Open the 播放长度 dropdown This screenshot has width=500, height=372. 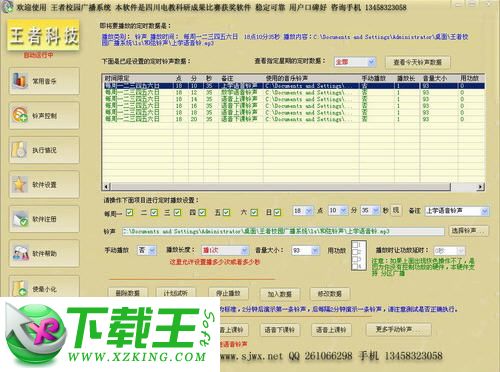[244, 250]
